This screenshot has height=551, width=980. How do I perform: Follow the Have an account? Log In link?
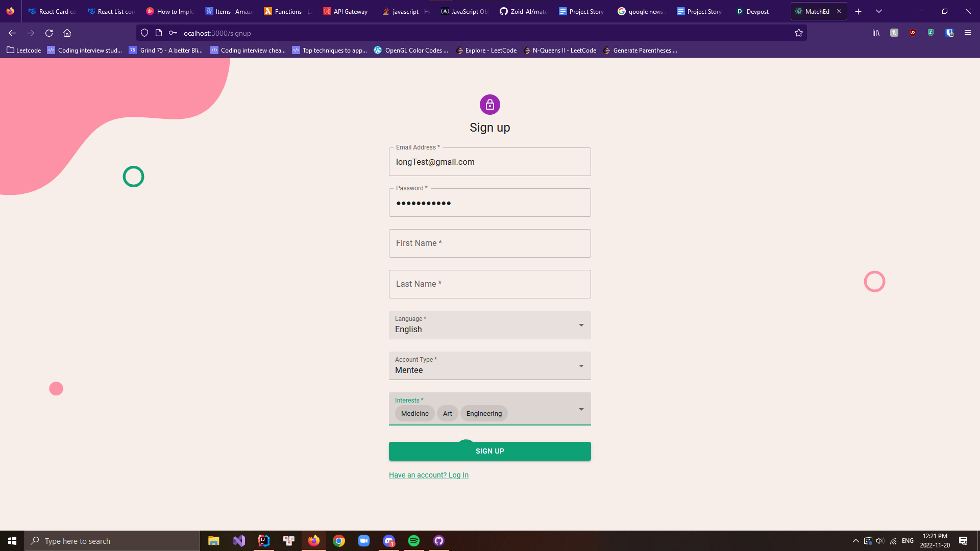pos(428,475)
